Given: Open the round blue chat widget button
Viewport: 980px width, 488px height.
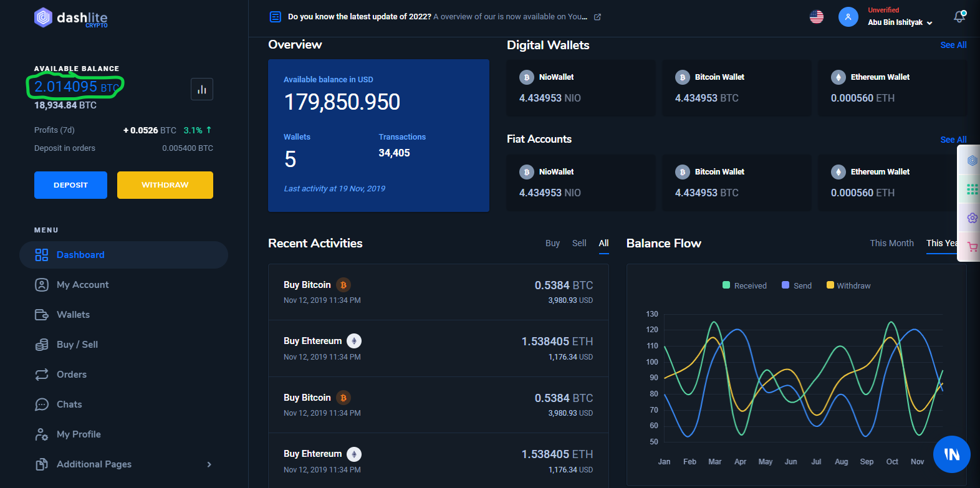Looking at the screenshot, I should coord(951,454).
